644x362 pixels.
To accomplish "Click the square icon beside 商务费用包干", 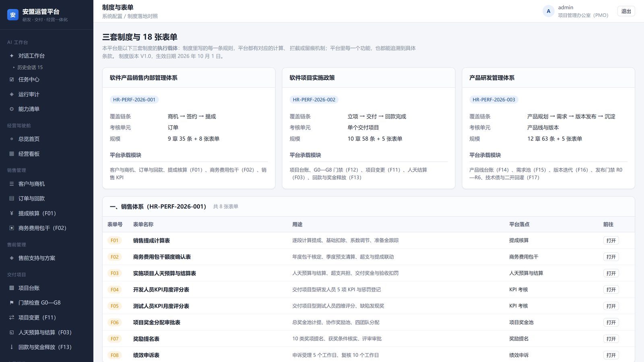I will 12,228.
